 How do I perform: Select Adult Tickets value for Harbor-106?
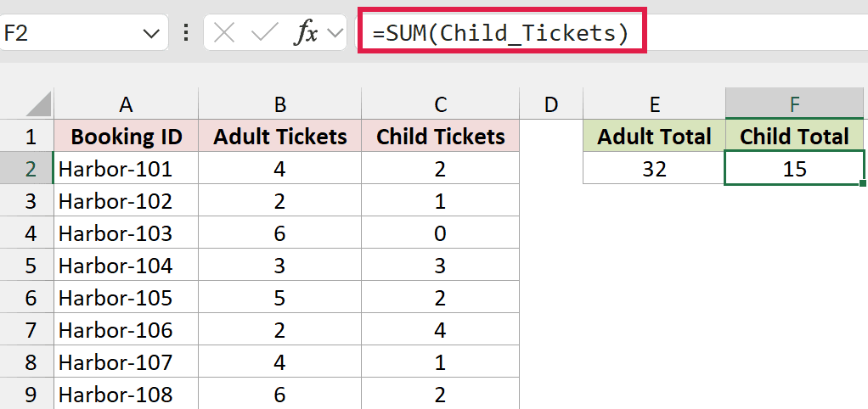click(279, 330)
